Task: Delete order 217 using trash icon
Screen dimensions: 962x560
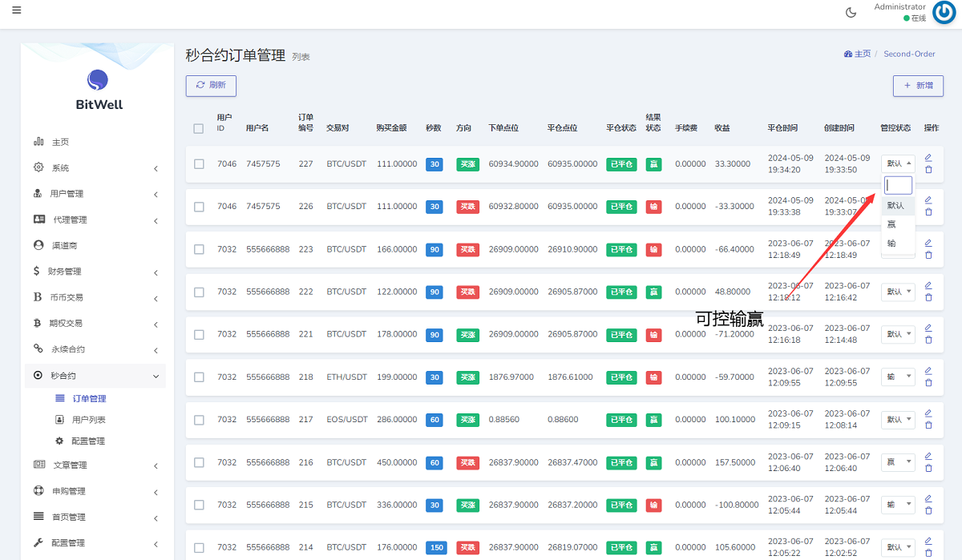Action: point(928,425)
